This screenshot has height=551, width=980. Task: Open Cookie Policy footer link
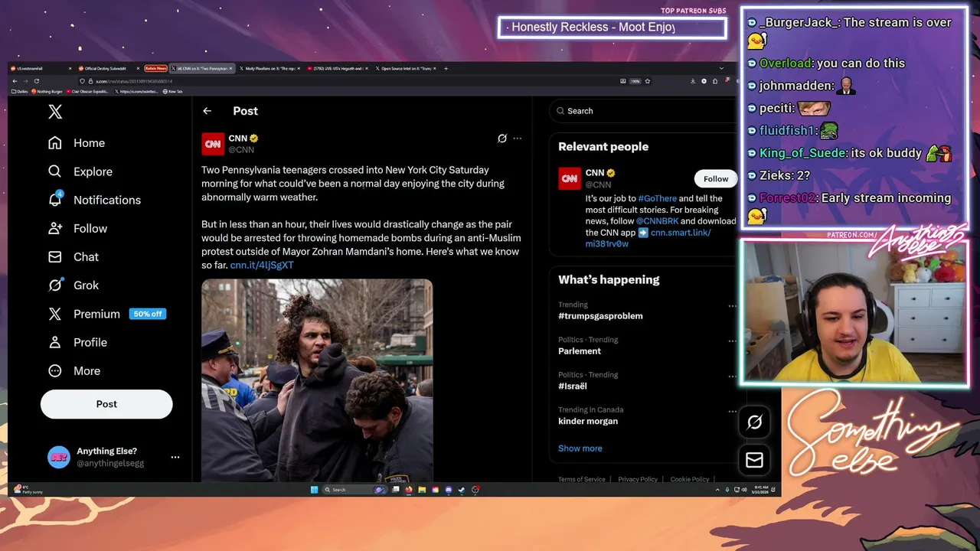[x=690, y=479]
